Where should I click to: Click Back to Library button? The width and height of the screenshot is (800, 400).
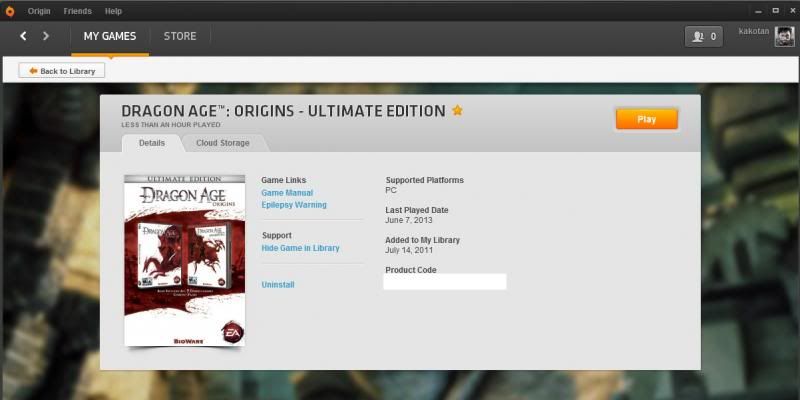coord(62,71)
